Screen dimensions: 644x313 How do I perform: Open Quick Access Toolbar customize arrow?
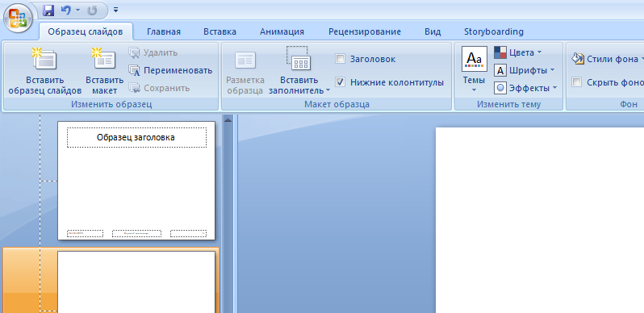116,10
